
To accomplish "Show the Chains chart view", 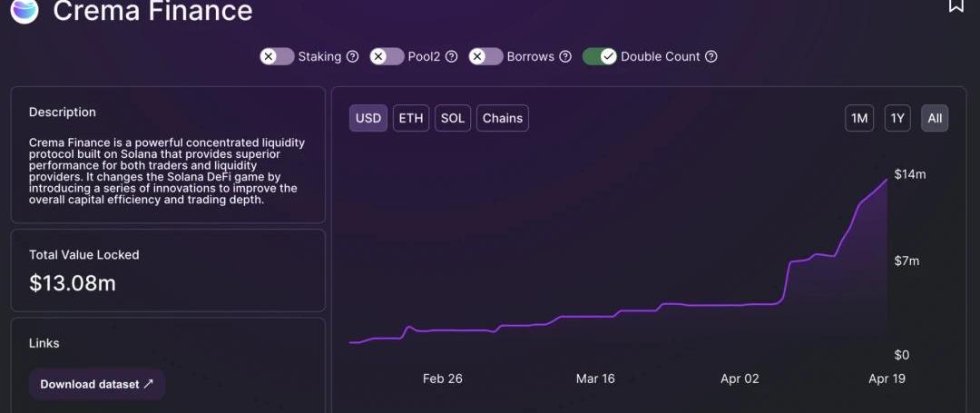I will pos(502,118).
